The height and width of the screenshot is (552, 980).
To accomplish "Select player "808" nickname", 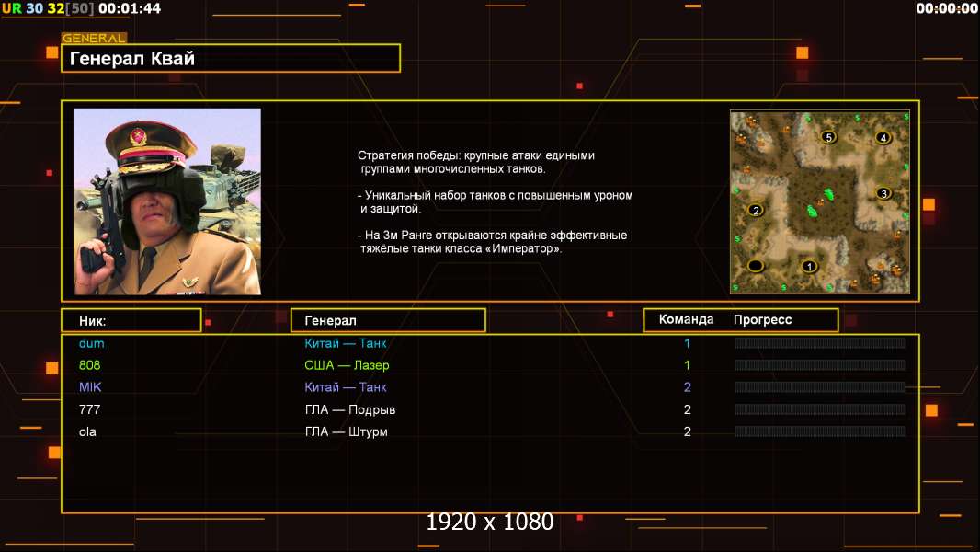I will click(x=90, y=365).
